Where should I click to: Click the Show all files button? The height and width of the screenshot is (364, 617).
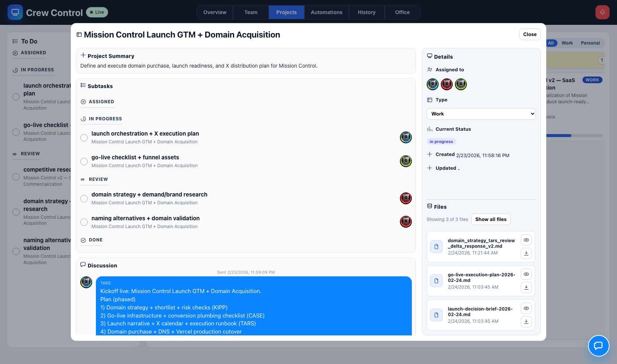pos(491,219)
